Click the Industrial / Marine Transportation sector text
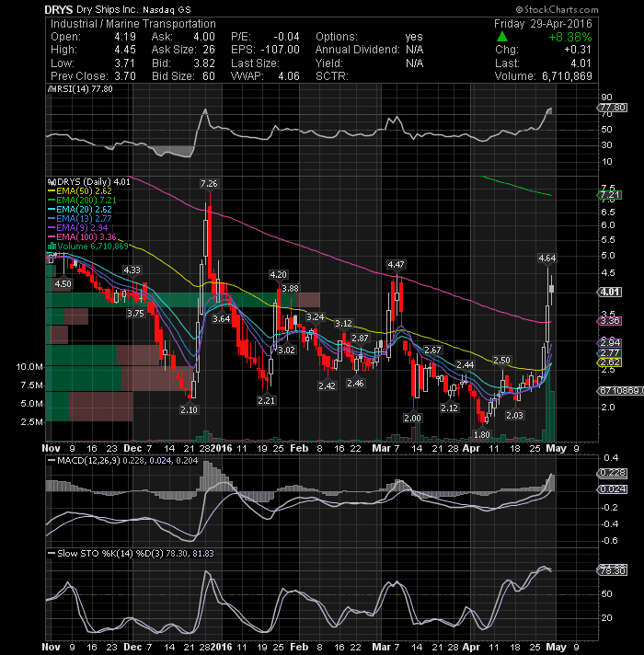Viewport: 644px width, 655px height. (x=133, y=24)
